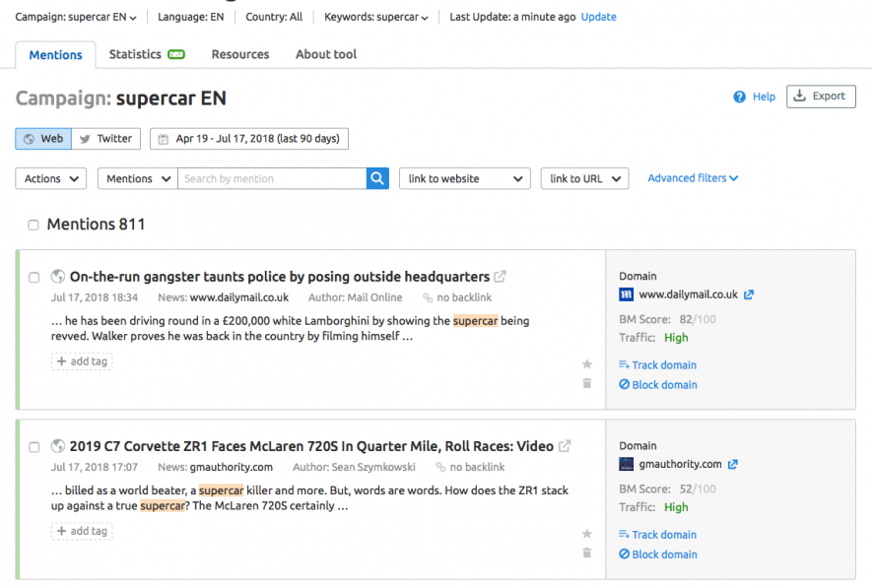Switch to the Mentions tab

(x=55, y=55)
